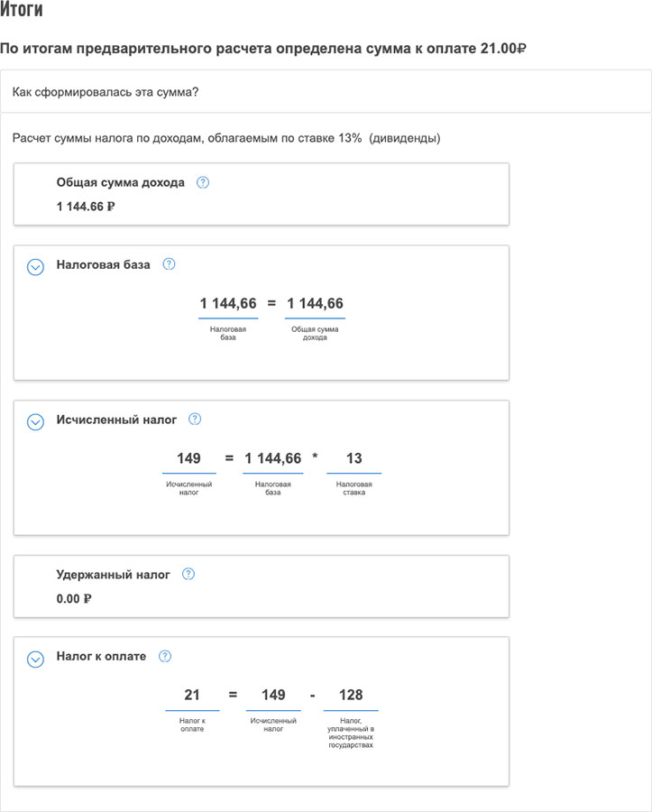652x812 pixels.
Task: Click the summary line with amount 21.00₽
Action: tap(262, 48)
